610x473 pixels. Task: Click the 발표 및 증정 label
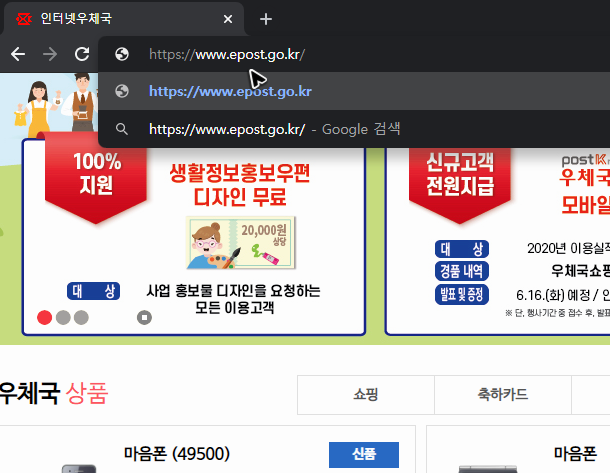click(x=461, y=294)
